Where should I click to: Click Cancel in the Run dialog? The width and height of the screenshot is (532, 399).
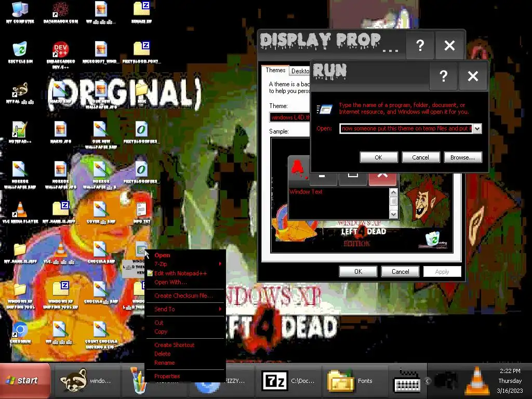[421, 157]
